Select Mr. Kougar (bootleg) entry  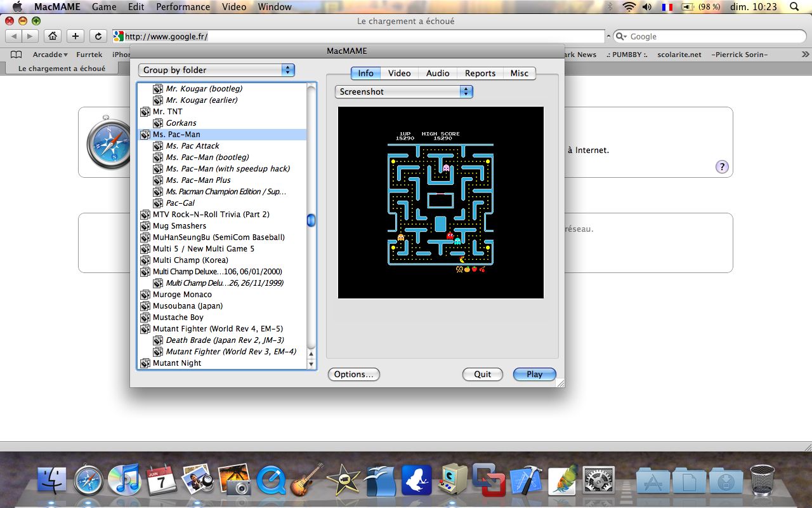pyautogui.click(x=204, y=88)
